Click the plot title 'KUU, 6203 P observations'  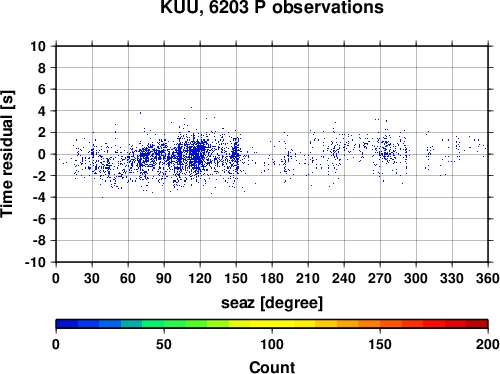(272, 7)
